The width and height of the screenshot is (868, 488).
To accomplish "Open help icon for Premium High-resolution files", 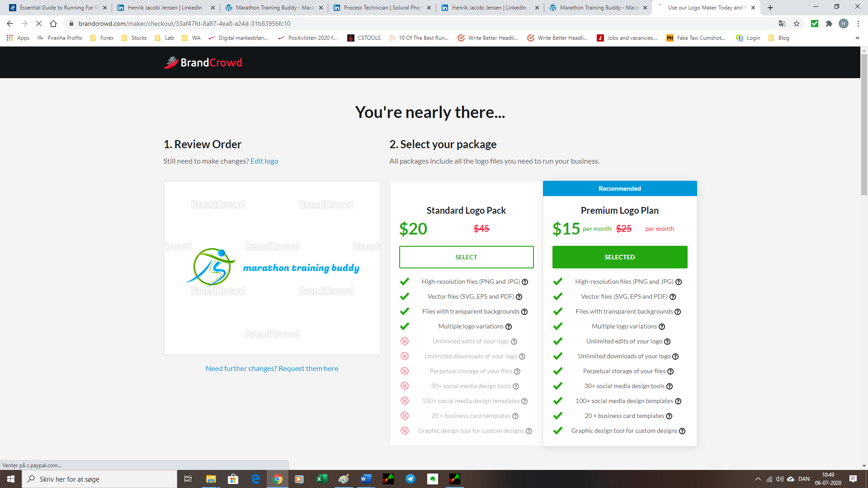I will pyautogui.click(x=679, y=282).
